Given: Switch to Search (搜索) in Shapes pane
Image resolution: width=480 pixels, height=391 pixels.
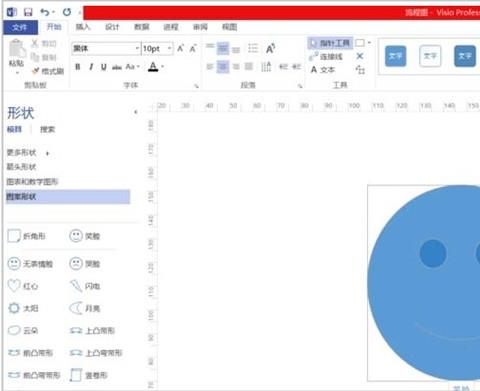Looking at the screenshot, I should tap(47, 129).
